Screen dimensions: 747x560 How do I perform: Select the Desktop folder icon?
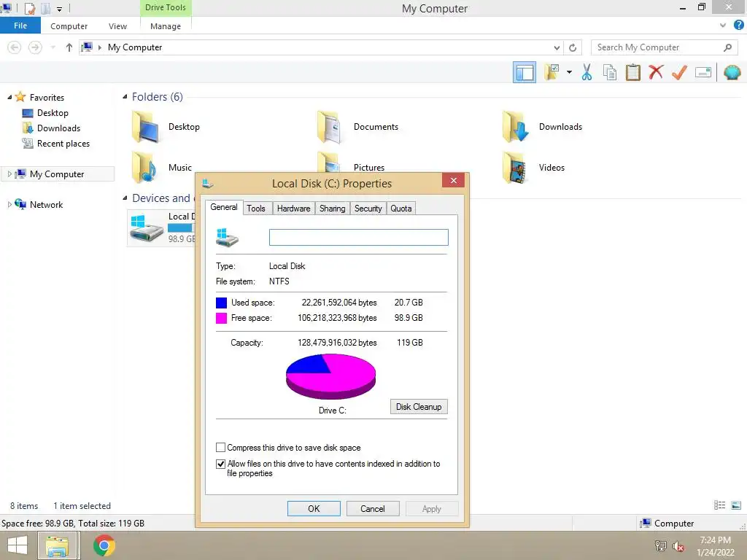[x=145, y=127]
